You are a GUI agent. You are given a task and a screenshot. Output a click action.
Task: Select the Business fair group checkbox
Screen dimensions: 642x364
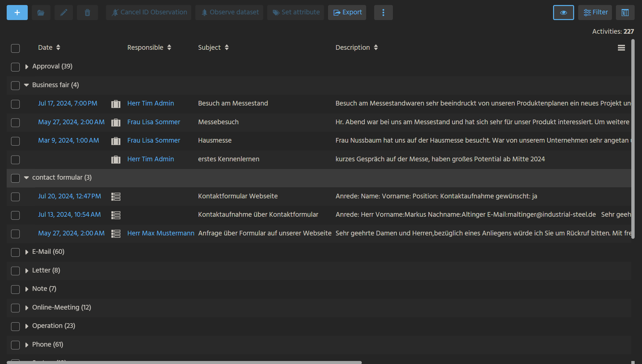pyautogui.click(x=15, y=85)
